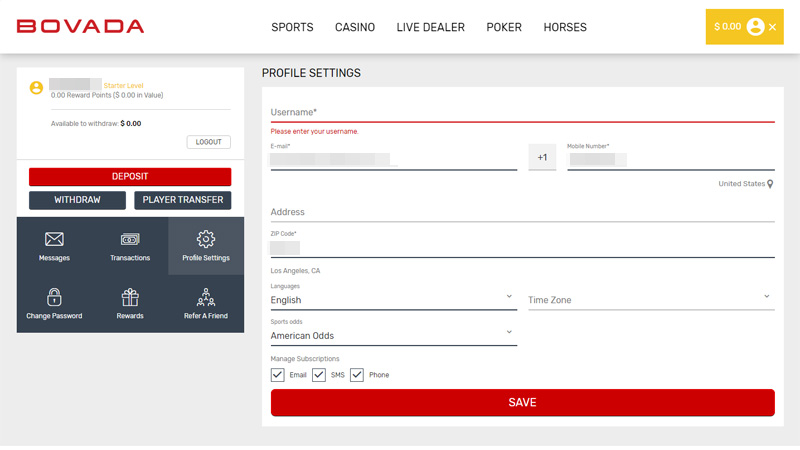Expand the Sports odds dropdown

pyautogui.click(x=393, y=336)
